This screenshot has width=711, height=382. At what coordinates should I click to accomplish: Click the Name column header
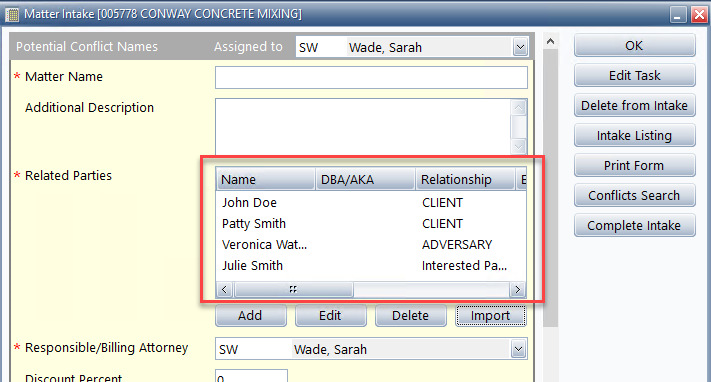[266, 179]
